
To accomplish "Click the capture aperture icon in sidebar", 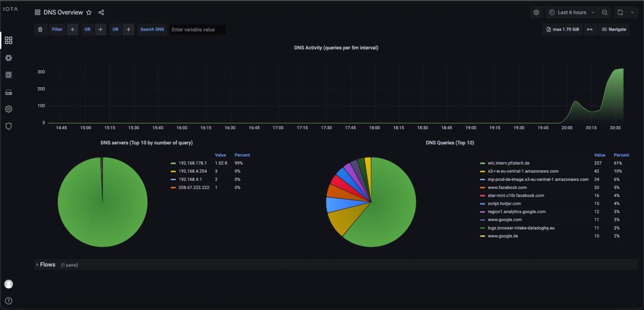I will (x=9, y=57).
